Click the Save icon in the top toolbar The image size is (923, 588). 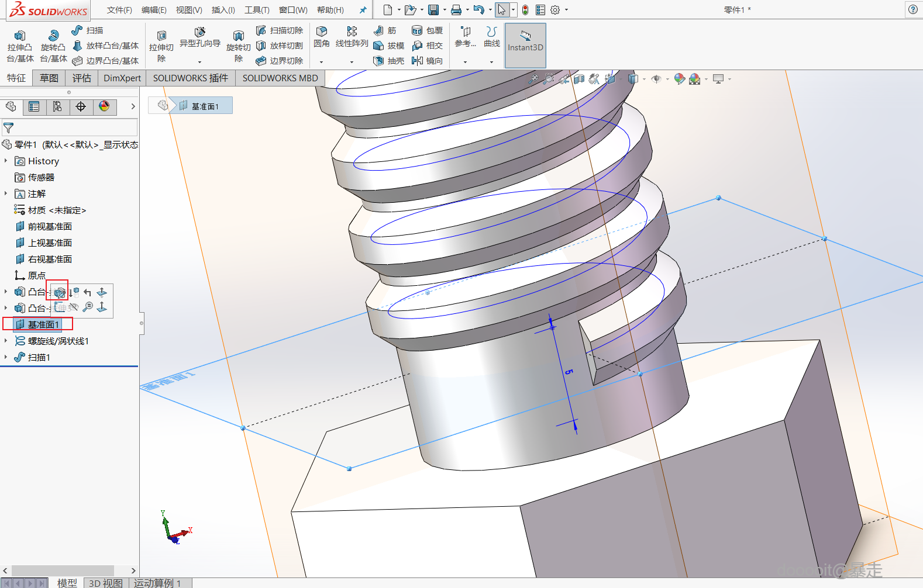click(x=433, y=10)
